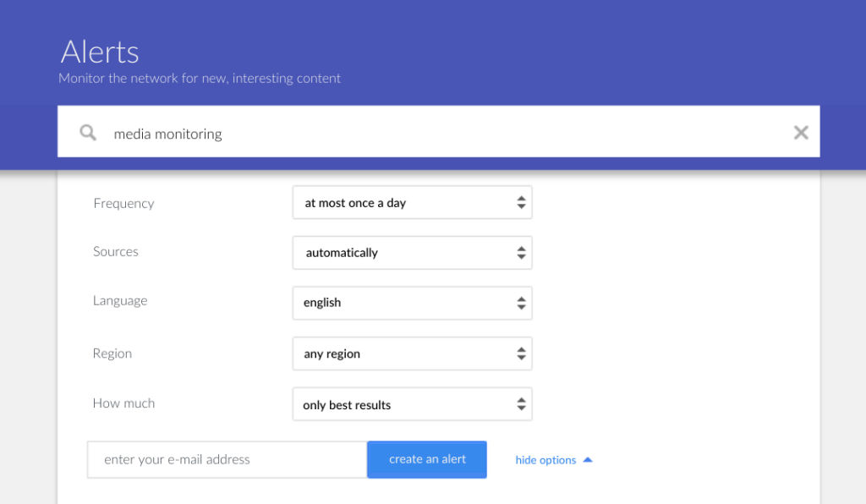
Task: Open the 'only best results' dropdown
Action: (x=412, y=404)
